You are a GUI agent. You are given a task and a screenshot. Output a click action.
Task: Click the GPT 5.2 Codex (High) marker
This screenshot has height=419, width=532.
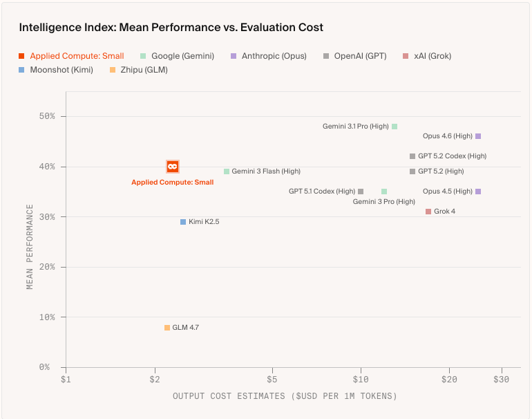click(412, 156)
